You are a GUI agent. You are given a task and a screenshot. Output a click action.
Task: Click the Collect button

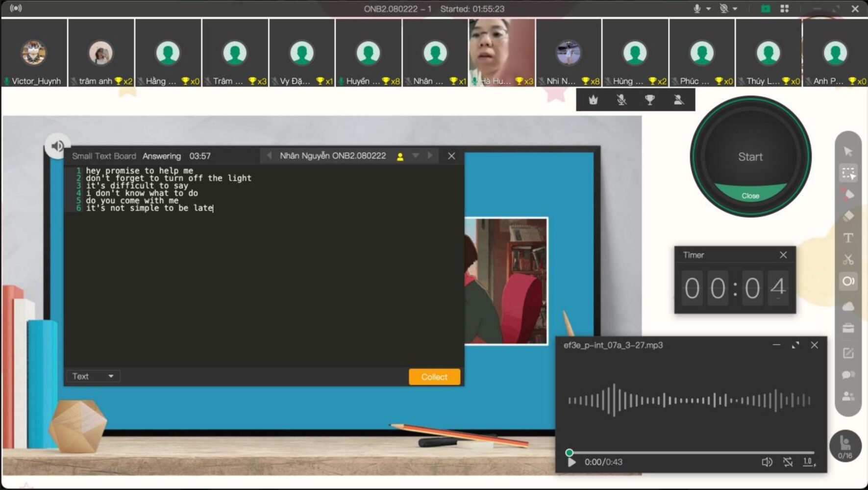434,377
